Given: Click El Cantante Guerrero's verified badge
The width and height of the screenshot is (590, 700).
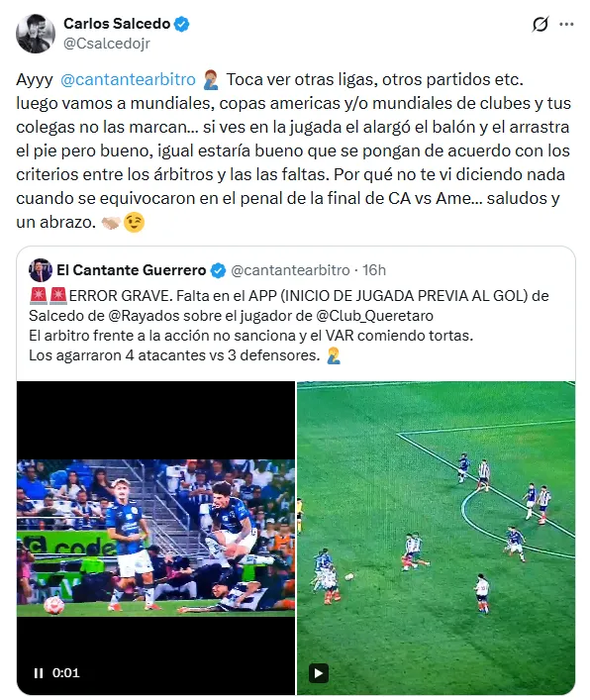Looking at the screenshot, I should coord(218,270).
